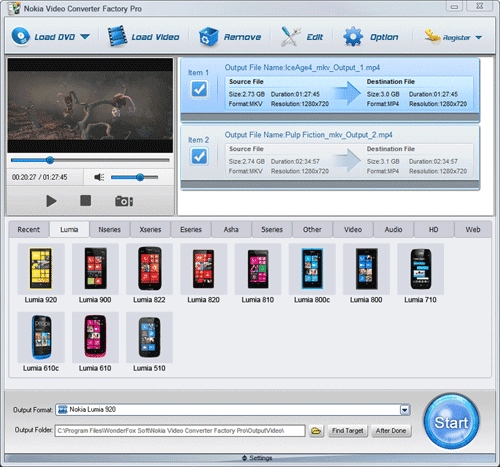Click the big Start button
This screenshot has height=467, width=500.
coord(452,422)
